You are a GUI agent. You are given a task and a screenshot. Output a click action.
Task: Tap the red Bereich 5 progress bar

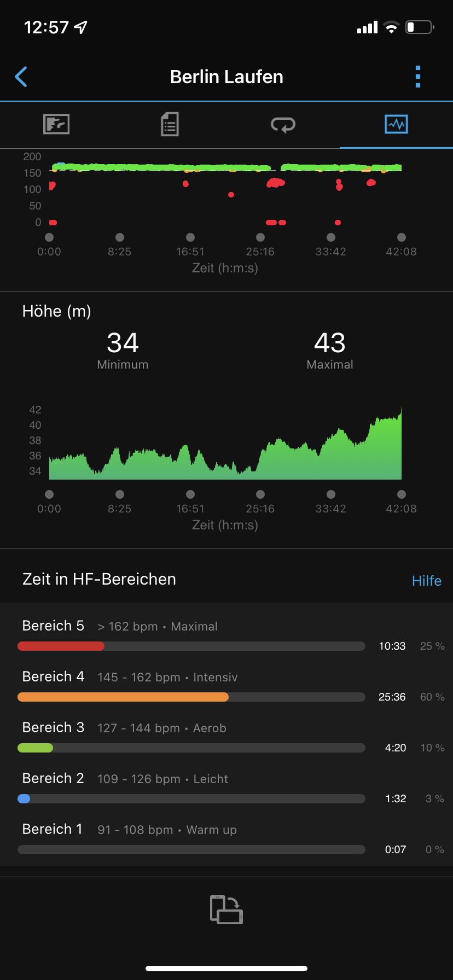click(x=61, y=646)
